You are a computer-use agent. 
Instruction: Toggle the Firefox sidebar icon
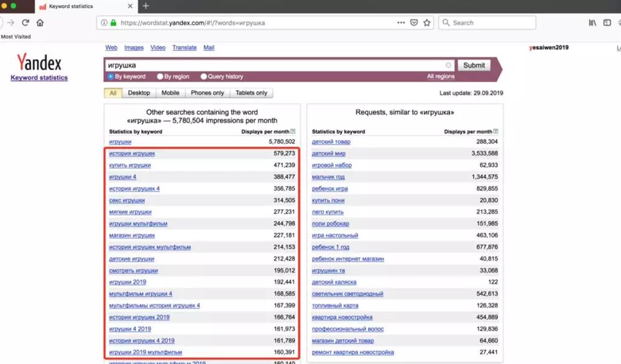[x=607, y=22]
